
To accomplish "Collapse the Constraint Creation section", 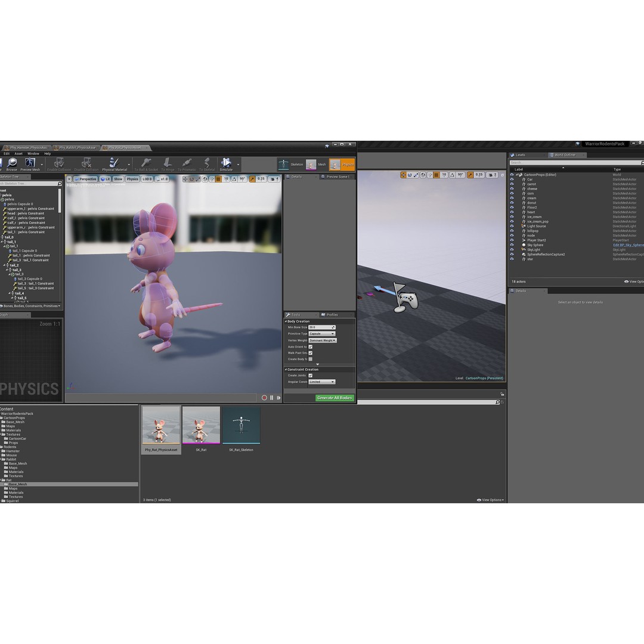I will click(x=286, y=369).
